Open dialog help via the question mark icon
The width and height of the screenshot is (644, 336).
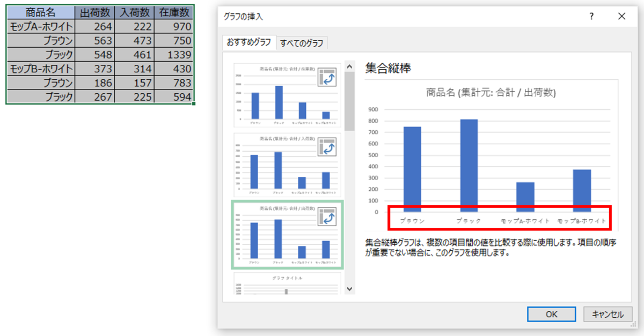pos(591,17)
